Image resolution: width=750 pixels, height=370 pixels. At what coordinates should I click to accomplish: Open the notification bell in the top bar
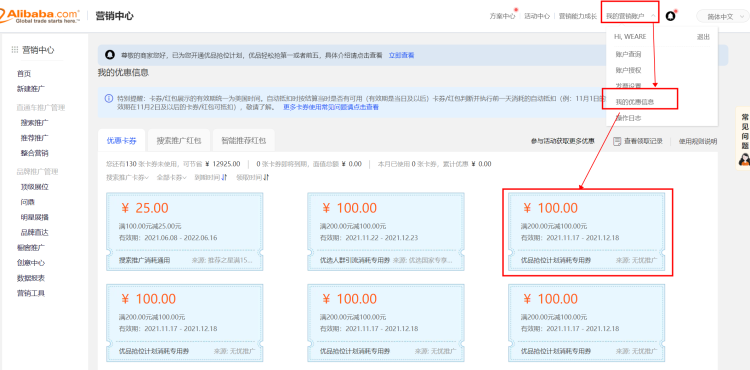pos(671,16)
